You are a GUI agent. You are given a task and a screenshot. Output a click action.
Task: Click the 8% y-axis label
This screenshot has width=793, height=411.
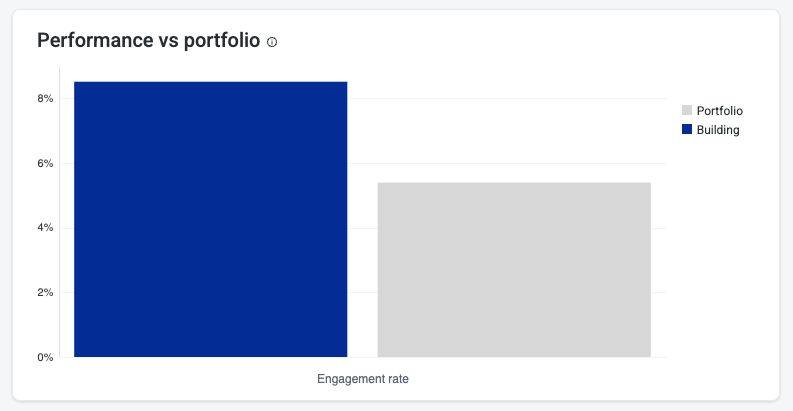pyautogui.click(x=45, y=99)
